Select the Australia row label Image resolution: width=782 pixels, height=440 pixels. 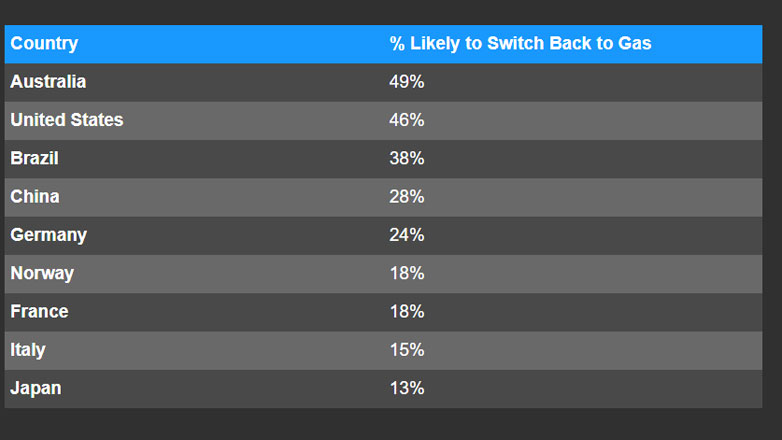(x=48, y=82)
